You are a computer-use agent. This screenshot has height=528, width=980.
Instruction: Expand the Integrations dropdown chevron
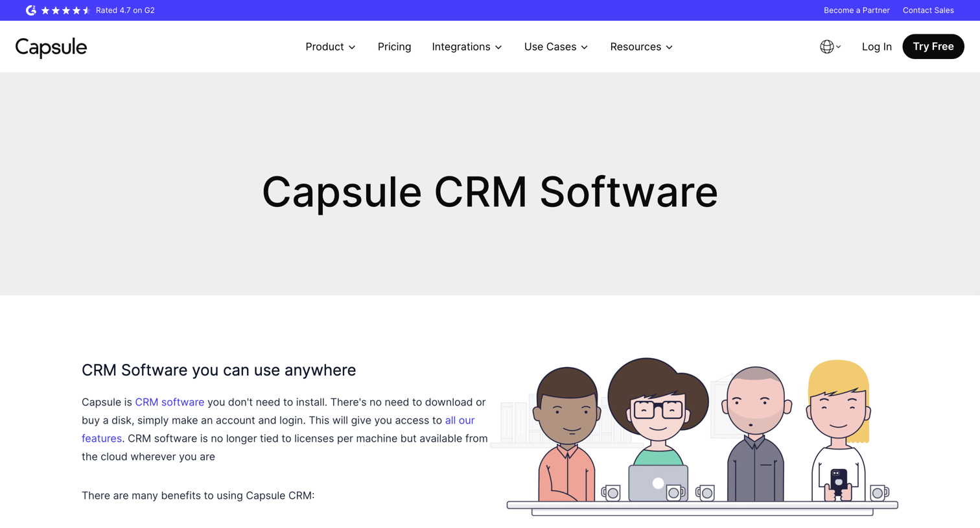(498, 47)
